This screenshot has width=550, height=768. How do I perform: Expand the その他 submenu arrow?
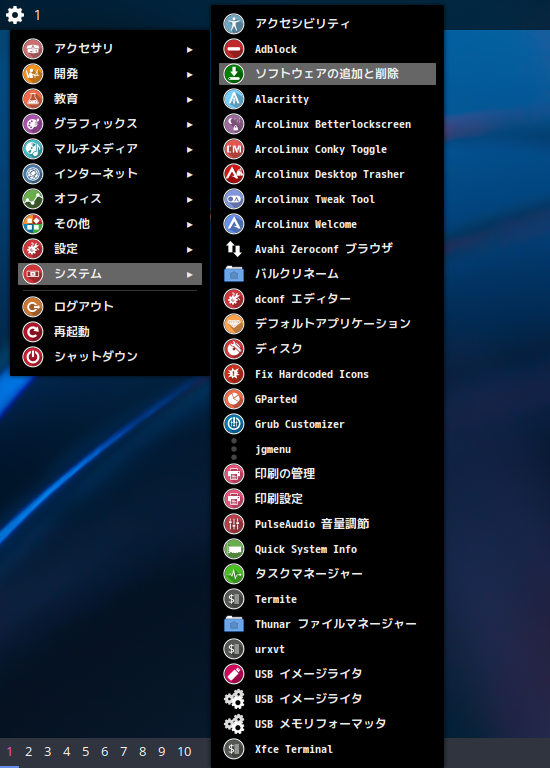click(x=190, y=224)
